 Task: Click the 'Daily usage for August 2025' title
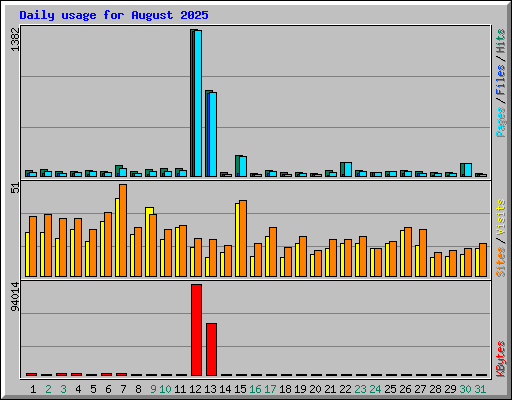point(114,15)
